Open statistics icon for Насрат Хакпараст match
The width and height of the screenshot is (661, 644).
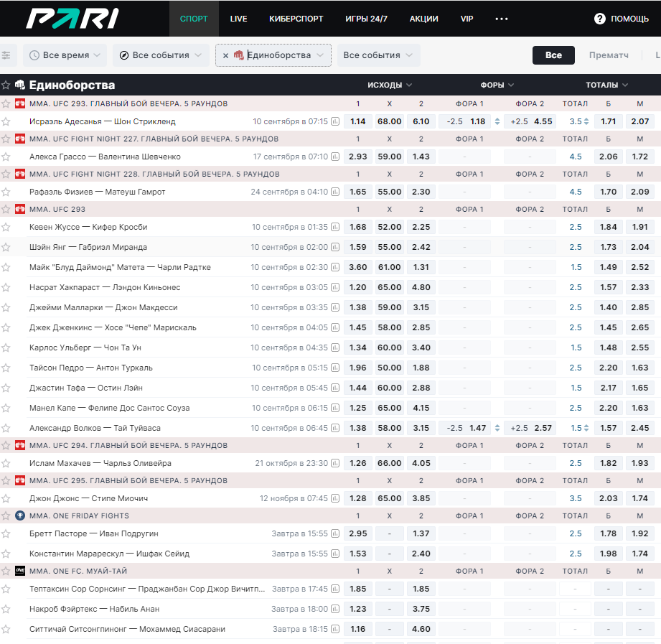pyautogui.click(x=335, y=287)
